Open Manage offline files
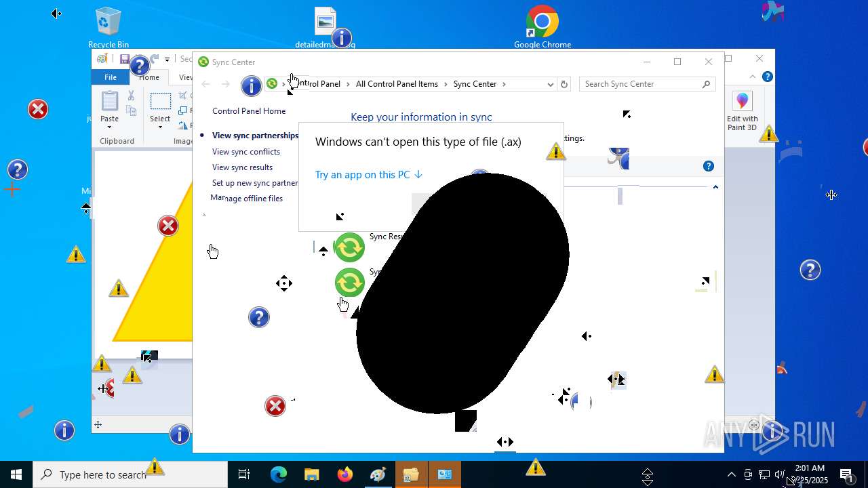Image resolution: width=868 pixels, height=488 pixels. [247, 199]
